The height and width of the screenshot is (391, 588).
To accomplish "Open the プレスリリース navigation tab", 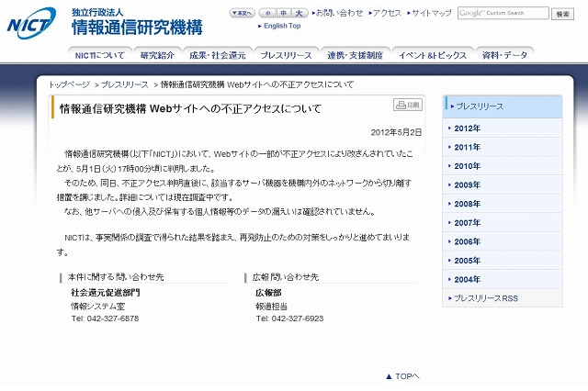I will [x=287, y=55].
